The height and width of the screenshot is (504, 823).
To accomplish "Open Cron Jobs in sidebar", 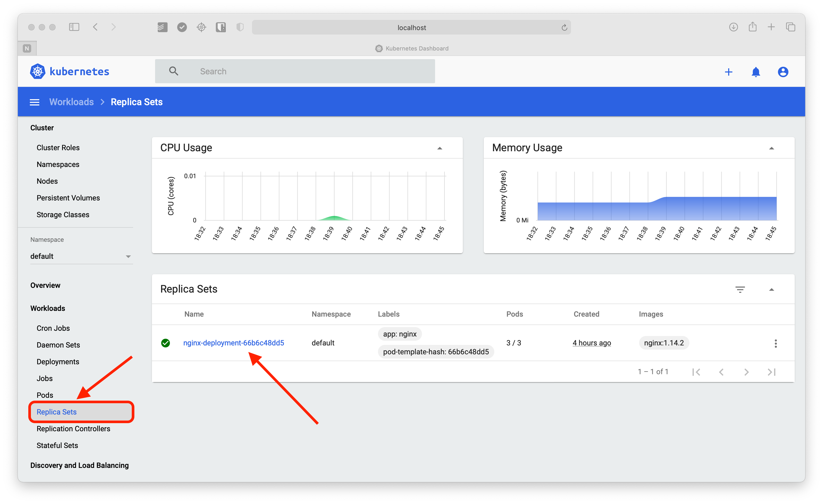I will point(53,328).
